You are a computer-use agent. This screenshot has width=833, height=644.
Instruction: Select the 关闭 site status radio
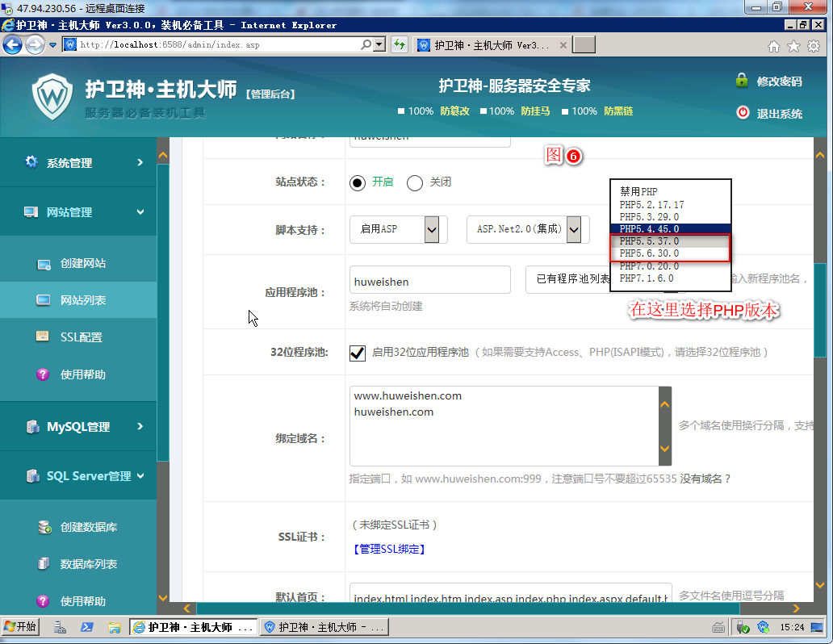[415, 182]
